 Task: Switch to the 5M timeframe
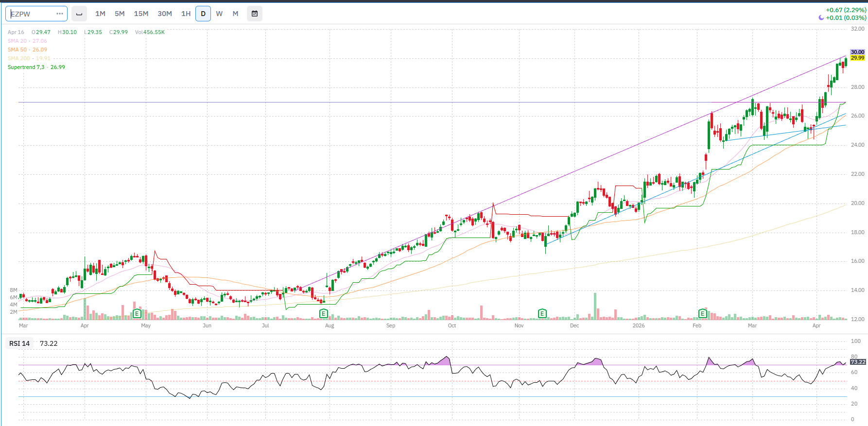(120, 14)
